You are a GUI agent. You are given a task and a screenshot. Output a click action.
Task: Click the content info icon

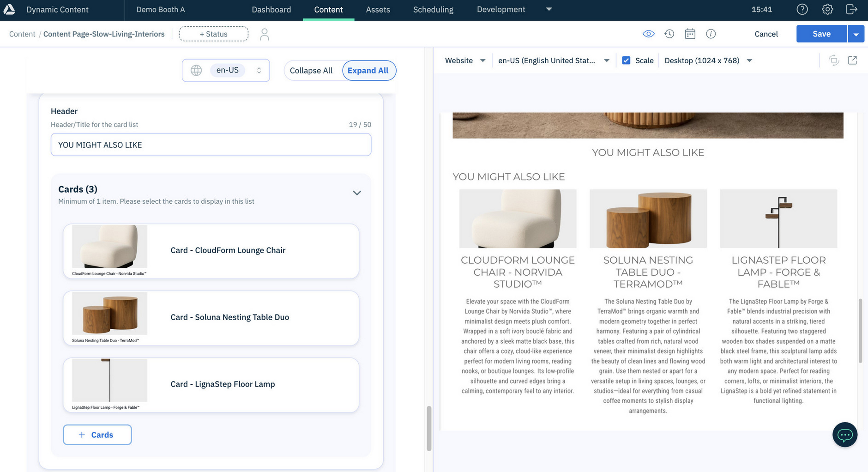tap(711, 34)
